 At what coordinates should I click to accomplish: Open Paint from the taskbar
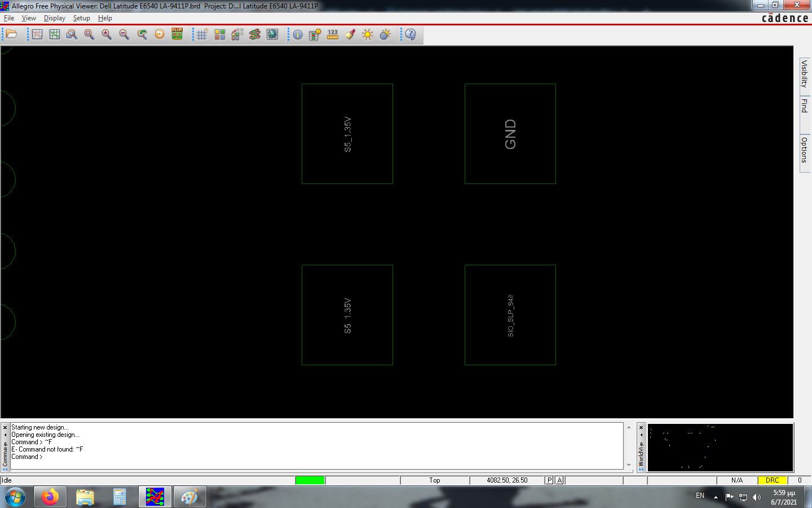coord(189,497)
